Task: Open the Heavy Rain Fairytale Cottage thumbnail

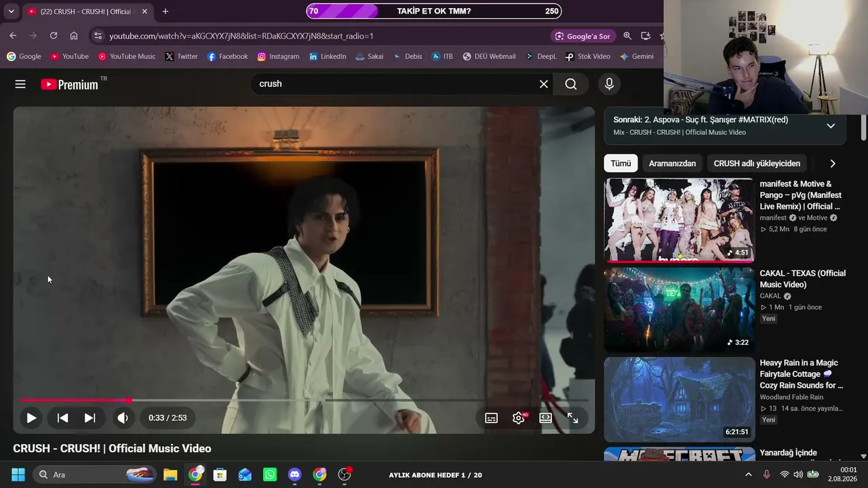Action: (x=679, y=399)
